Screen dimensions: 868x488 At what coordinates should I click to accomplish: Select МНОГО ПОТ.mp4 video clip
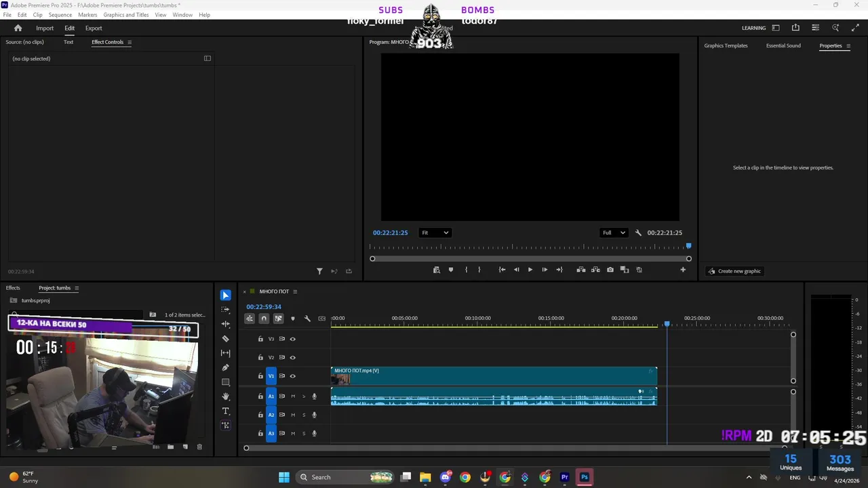(494, 375)
